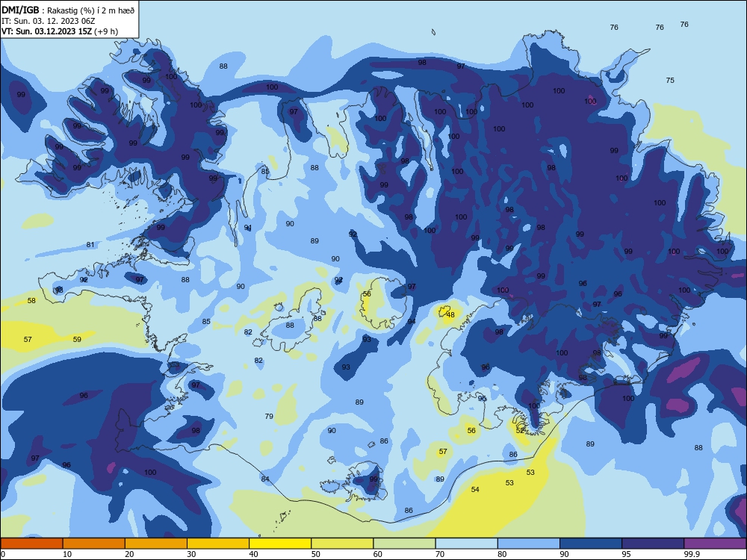The height and width of the screenshot is (560, 747).
Task: Click the '84' value near the south coast
Action: tap(265, 479)
